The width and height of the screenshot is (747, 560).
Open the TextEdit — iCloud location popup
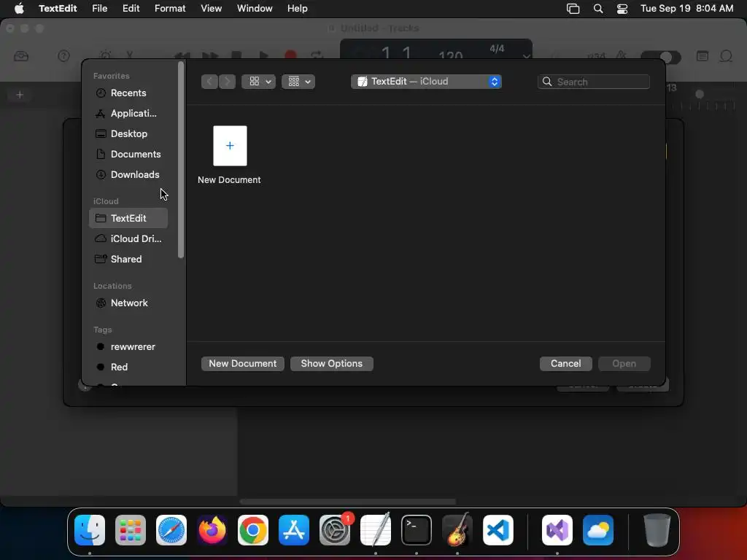click(426, 82)
